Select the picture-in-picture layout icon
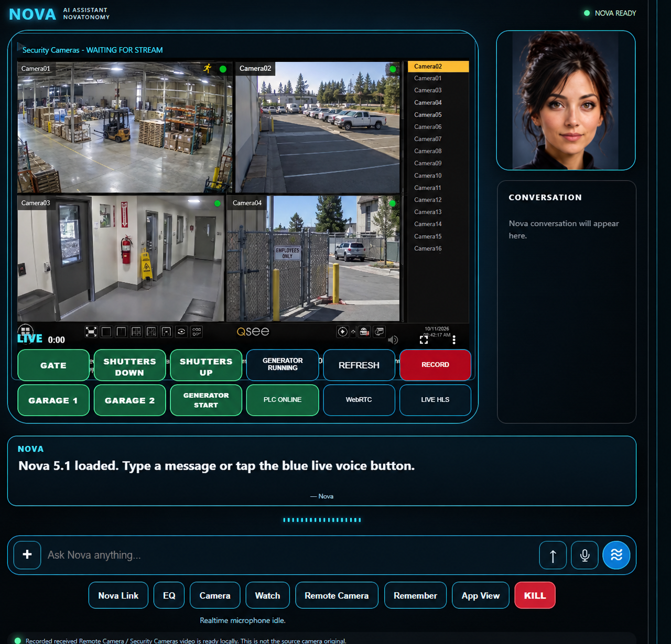Screen dimensions: 671x644 (166, 332)
